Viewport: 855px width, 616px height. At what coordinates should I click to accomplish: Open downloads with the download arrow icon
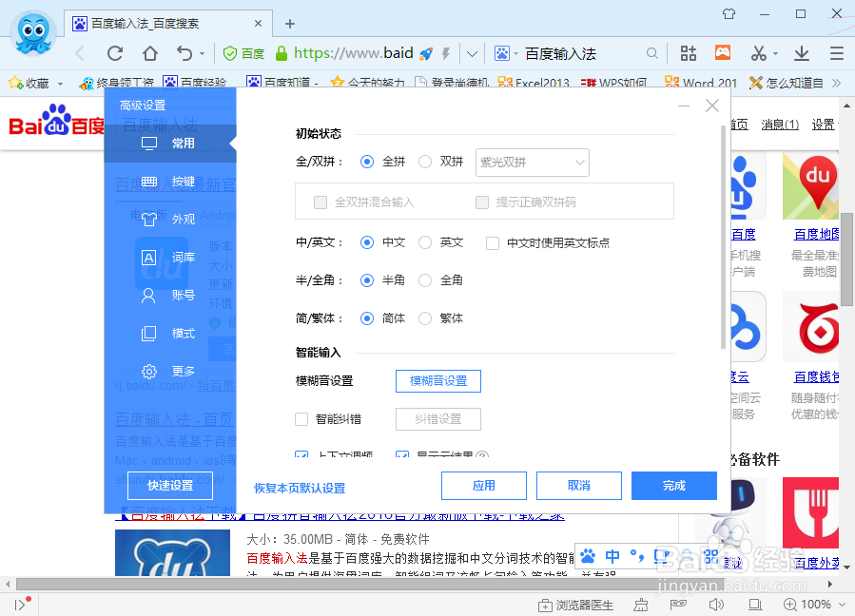pyautogui.click(x=801, y=53)
